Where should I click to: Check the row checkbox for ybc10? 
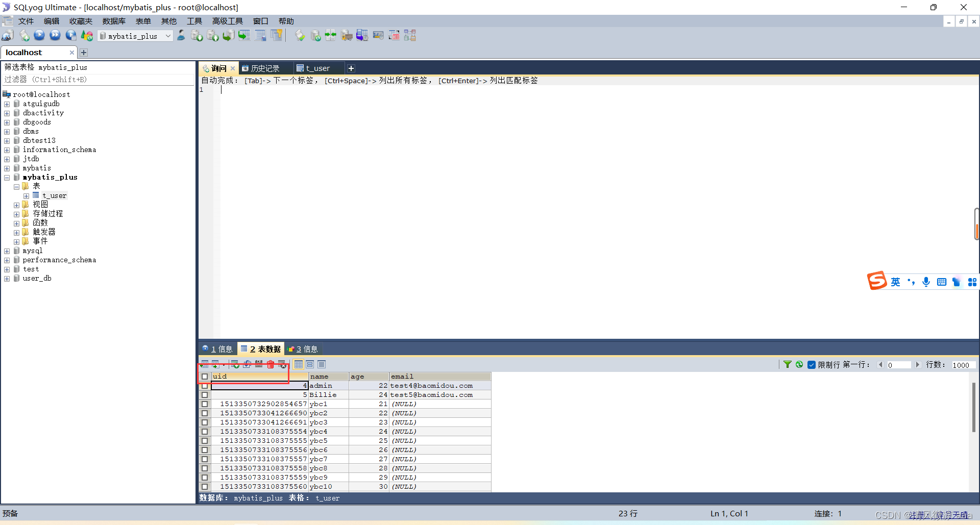coord(205,487)
